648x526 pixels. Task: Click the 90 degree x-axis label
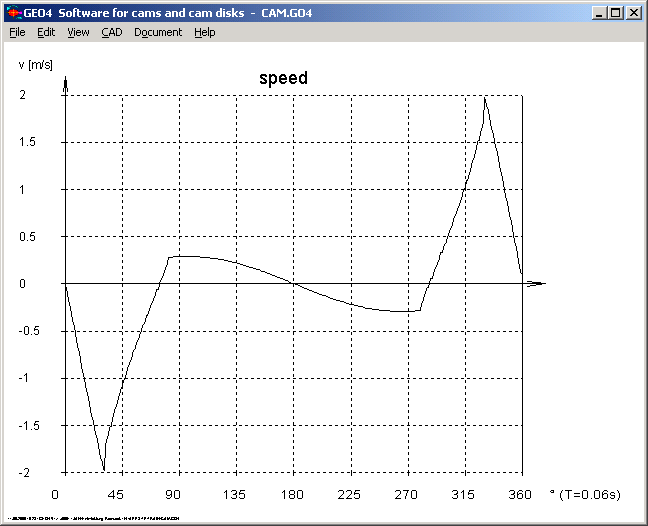[x=173, y=495]
